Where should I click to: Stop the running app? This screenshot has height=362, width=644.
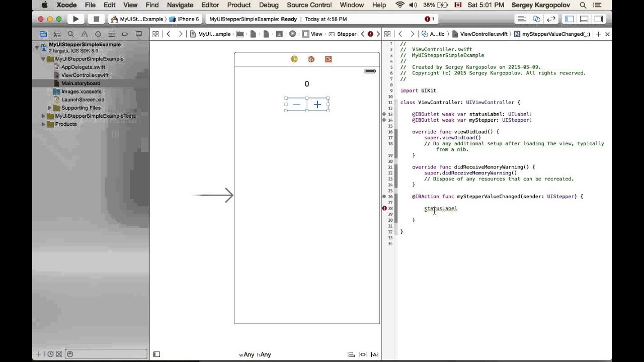click(96, 19)
